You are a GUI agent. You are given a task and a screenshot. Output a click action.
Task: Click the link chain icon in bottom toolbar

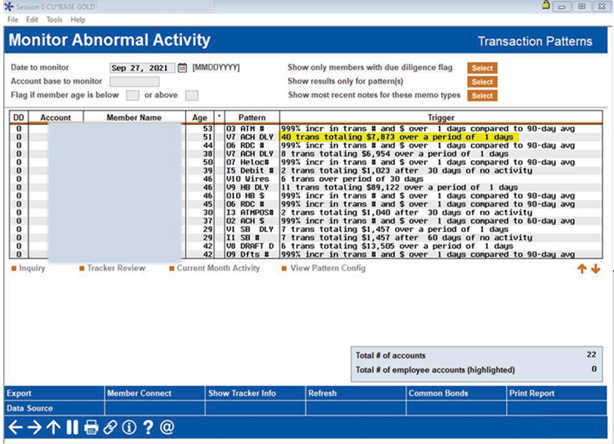coord(110,427)
